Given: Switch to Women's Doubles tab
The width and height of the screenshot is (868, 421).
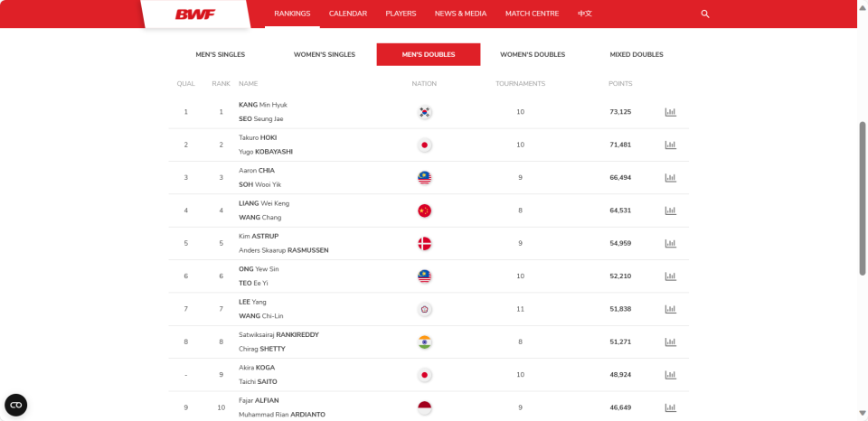Looking at the screenshot, I should point(533,55).
